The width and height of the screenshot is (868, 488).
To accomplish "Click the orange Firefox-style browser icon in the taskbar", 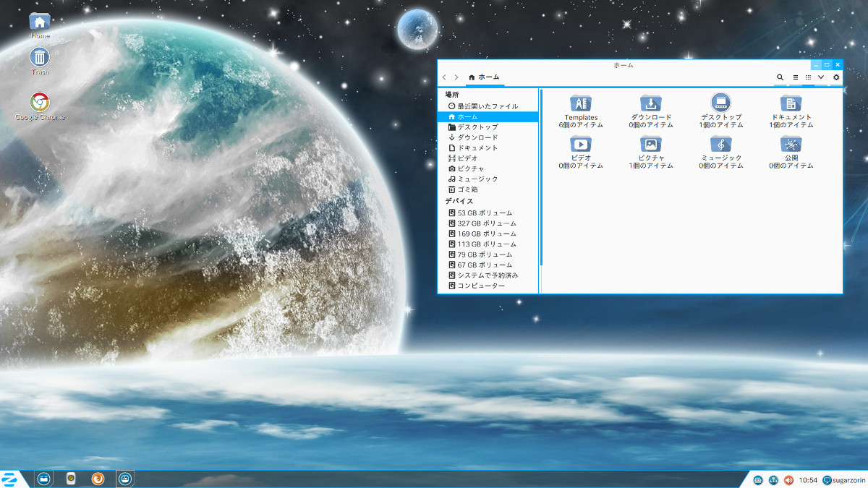I will 98,479.
